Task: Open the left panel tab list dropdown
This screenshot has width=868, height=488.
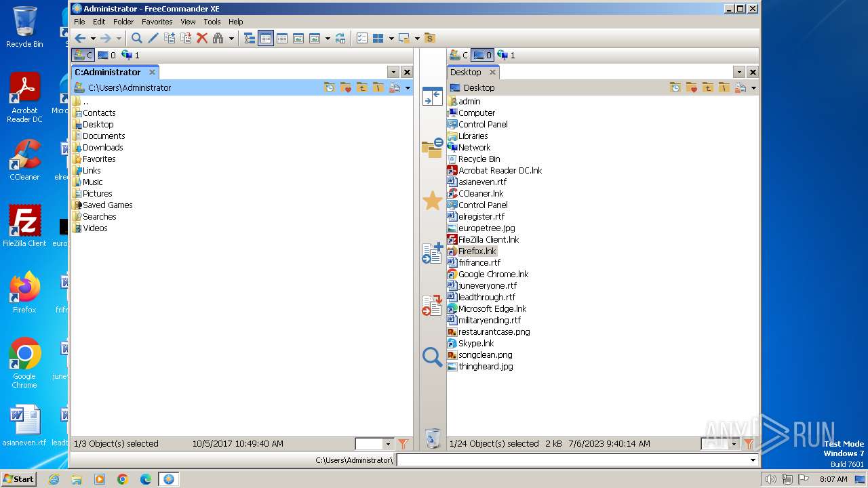Action: point(393,72)
